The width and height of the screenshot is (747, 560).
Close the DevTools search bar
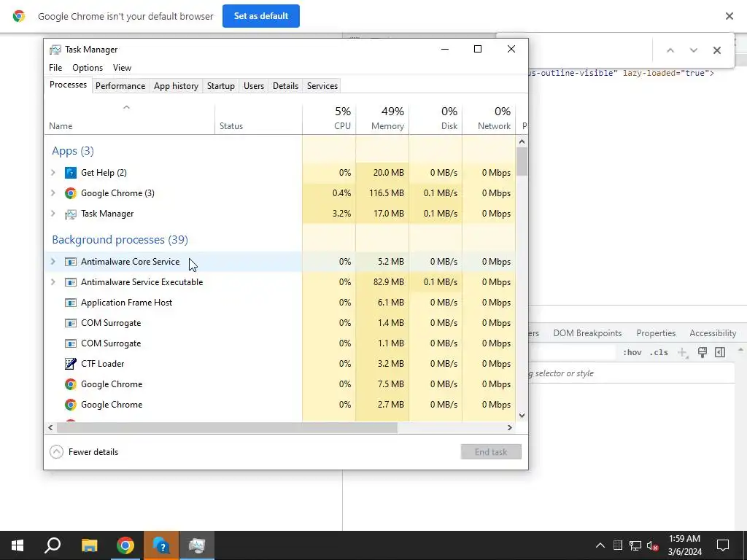[717, 50]
